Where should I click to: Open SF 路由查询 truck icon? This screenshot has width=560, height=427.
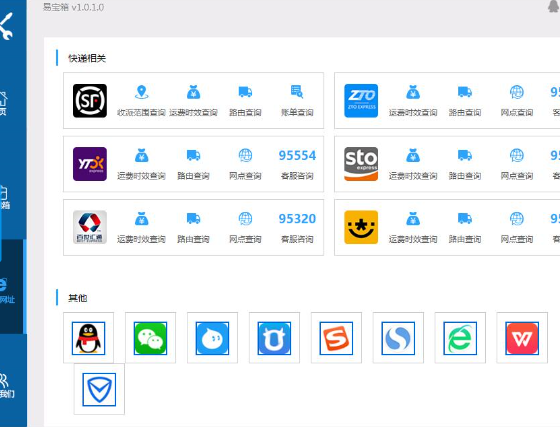point(245,92)
